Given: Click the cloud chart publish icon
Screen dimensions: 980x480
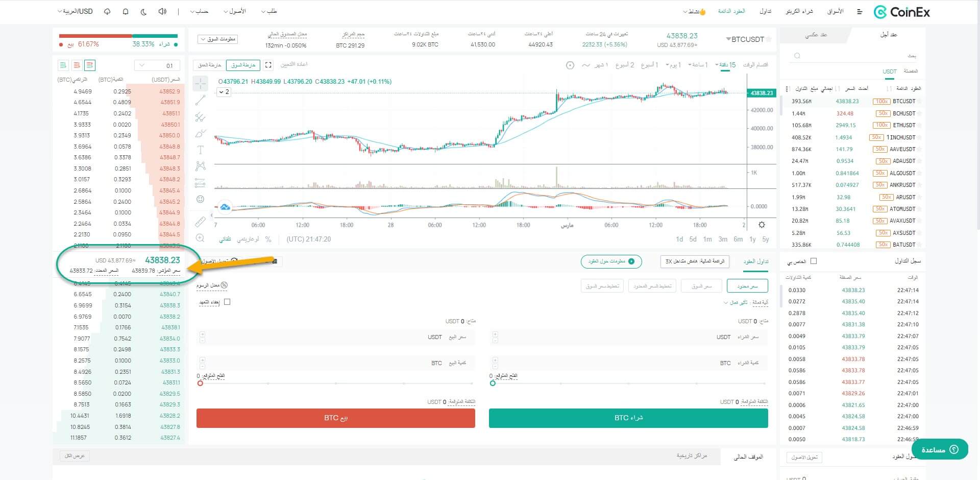Looking at the screenshot, I should [x=225, y=207].
